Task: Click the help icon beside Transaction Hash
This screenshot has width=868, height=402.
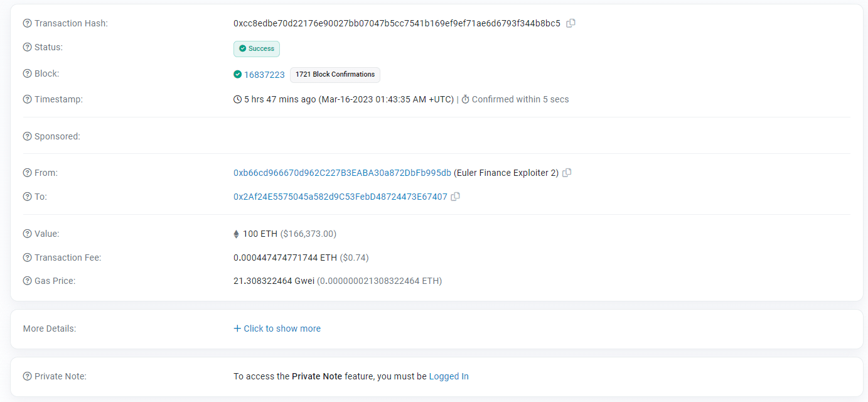Action: tap(26, 23)
